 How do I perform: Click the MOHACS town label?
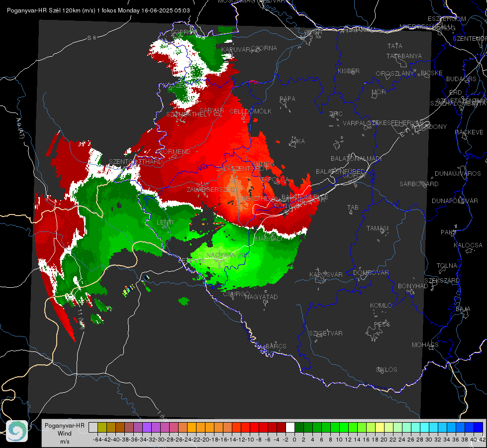(425, 345)
